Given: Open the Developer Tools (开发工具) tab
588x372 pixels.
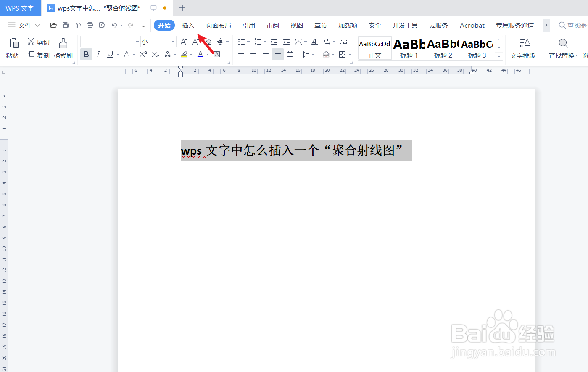Looking at the screenshot, I should pos(405,25).
